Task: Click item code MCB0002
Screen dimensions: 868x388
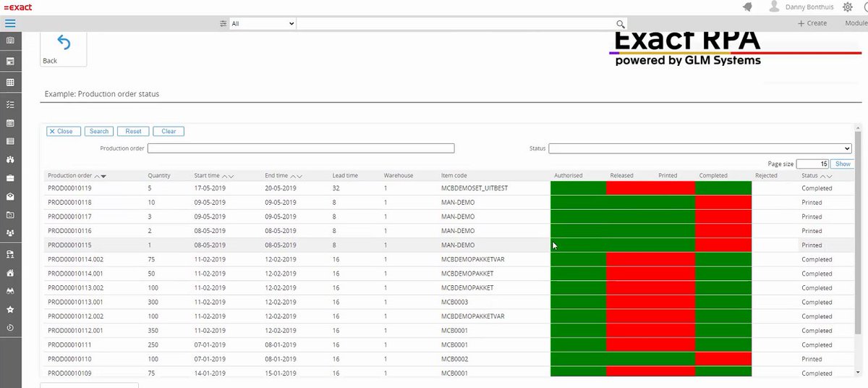Action: [x=454, y=359]
